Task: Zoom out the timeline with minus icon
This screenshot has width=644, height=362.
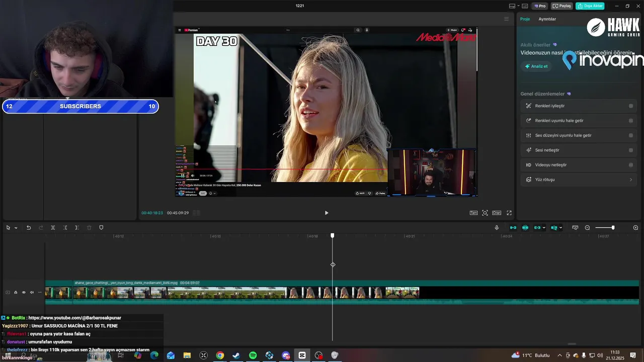Action: (x=587, y=228)
